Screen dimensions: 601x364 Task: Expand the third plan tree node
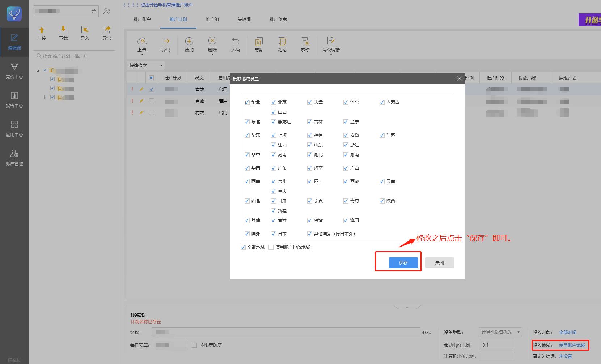coord(45,98)
